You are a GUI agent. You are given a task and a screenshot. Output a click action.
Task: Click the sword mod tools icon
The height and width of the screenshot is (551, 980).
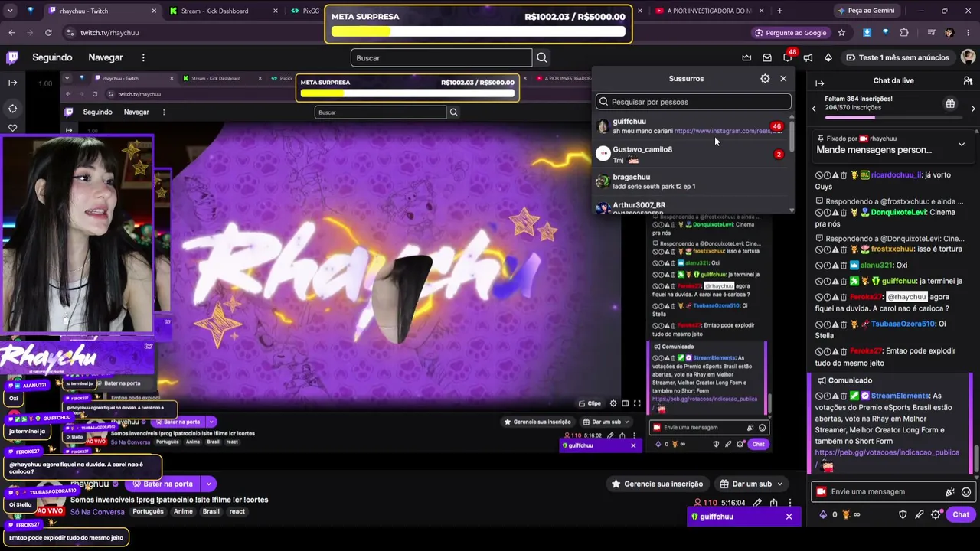coord(920,514)
